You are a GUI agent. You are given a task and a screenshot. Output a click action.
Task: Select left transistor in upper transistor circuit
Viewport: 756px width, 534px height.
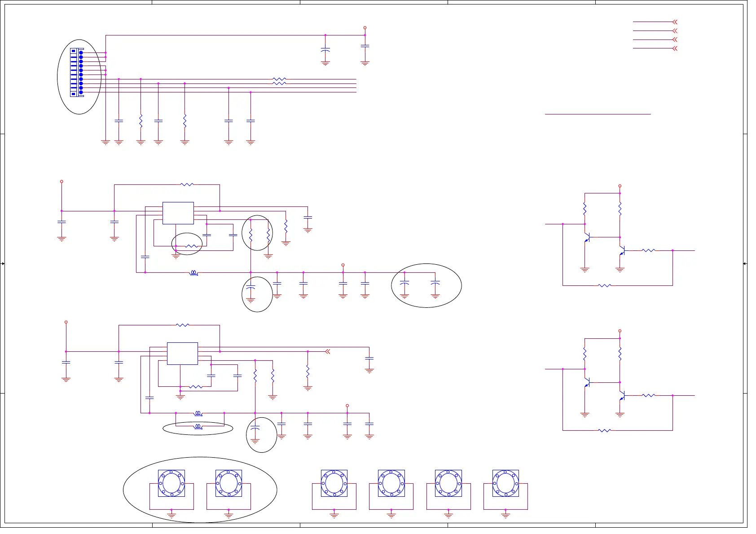587,237
